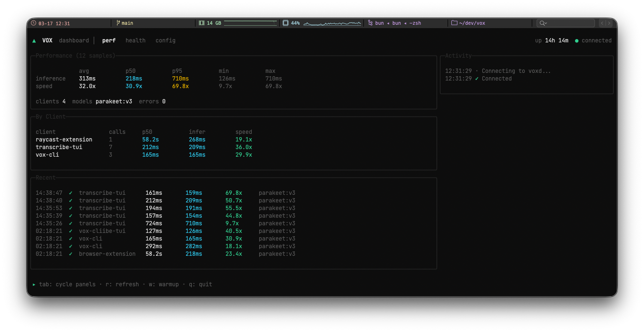Click the previous result arrow by search

pos(602,23)
